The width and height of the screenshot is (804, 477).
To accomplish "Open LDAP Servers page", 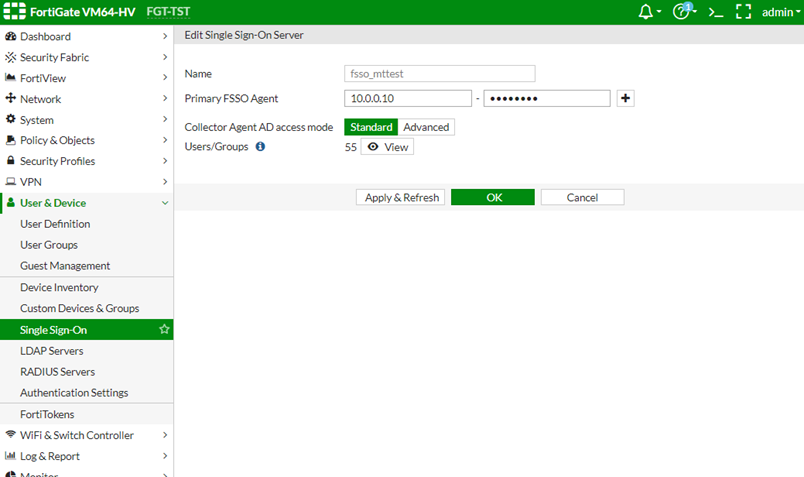I will (x=52, y=351).
